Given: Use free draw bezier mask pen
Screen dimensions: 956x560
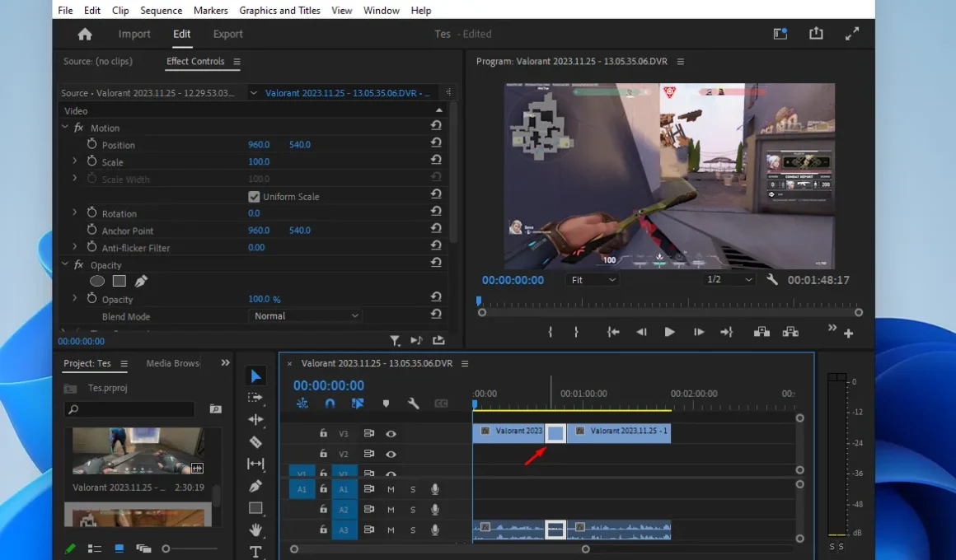Looking at the screenshot, I should pyautogui.click(x=141, y=281).
